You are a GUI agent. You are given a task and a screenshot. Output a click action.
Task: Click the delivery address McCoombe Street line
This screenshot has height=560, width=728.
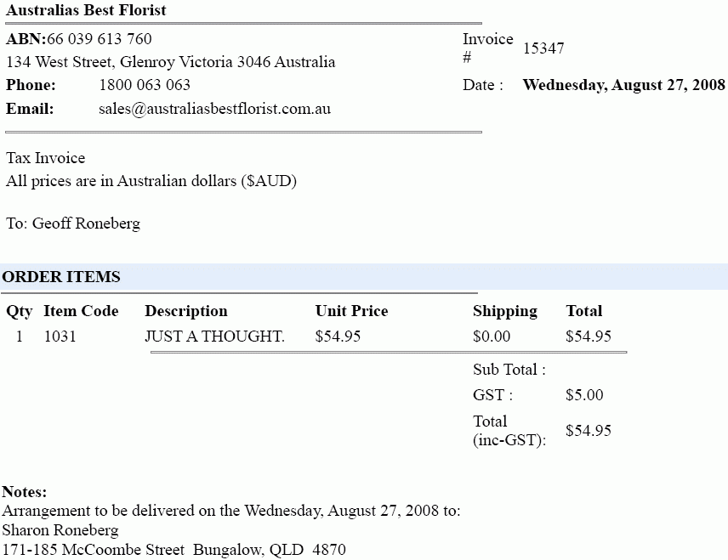(173, 550)
